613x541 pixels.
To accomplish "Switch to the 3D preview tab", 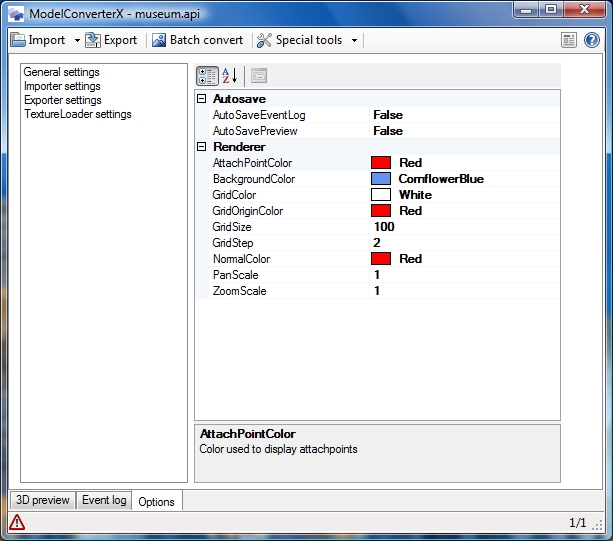I will (x=41, y=500).
